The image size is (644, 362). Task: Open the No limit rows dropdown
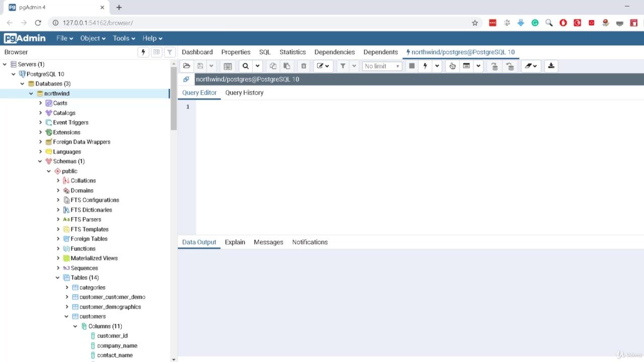coord(382,66)
